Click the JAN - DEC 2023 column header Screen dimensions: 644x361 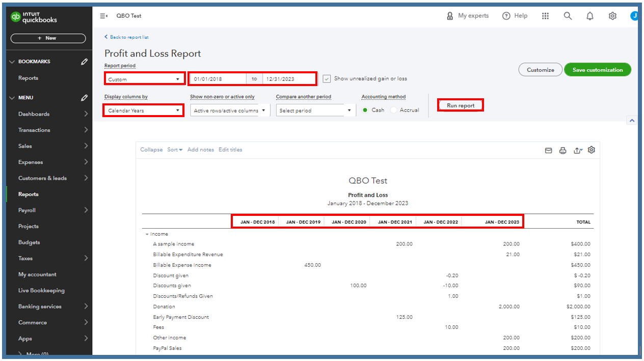pos(502,222)
